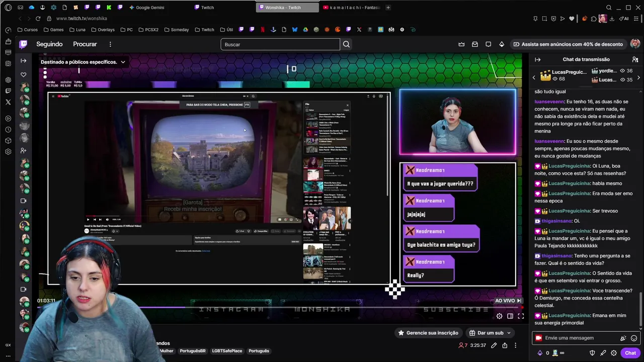Click the LGBTSafePlace tag
The image size is (644, 362).
click(227, 351)
